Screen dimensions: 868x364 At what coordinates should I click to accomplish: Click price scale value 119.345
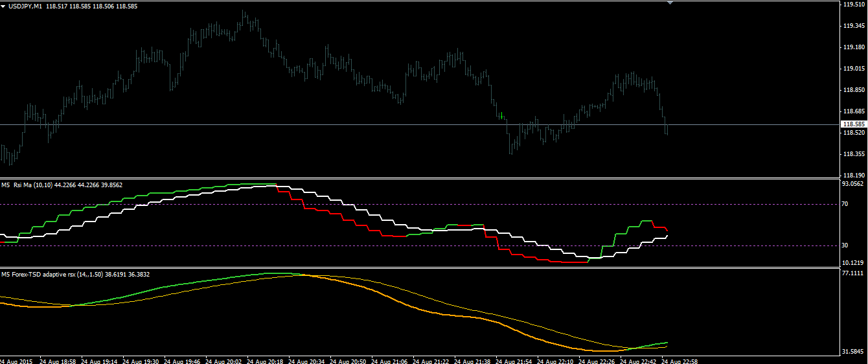coord(854,26)
